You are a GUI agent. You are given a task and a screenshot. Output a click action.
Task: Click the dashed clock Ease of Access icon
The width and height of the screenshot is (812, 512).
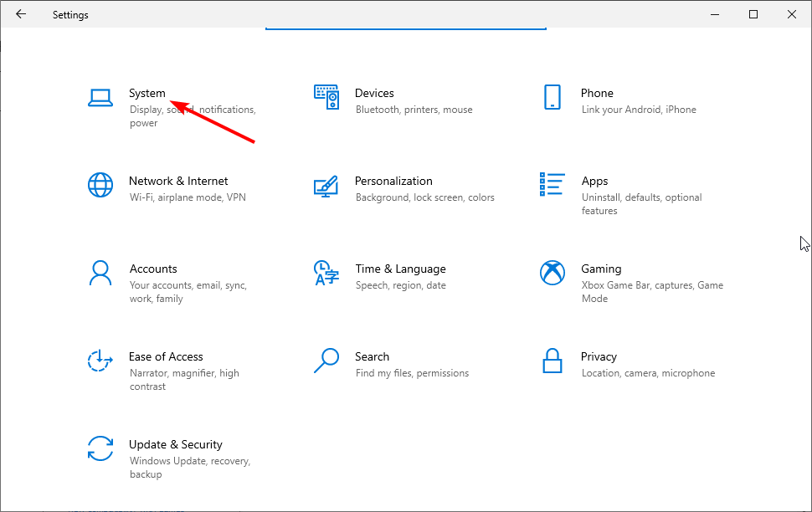(100, 361)
